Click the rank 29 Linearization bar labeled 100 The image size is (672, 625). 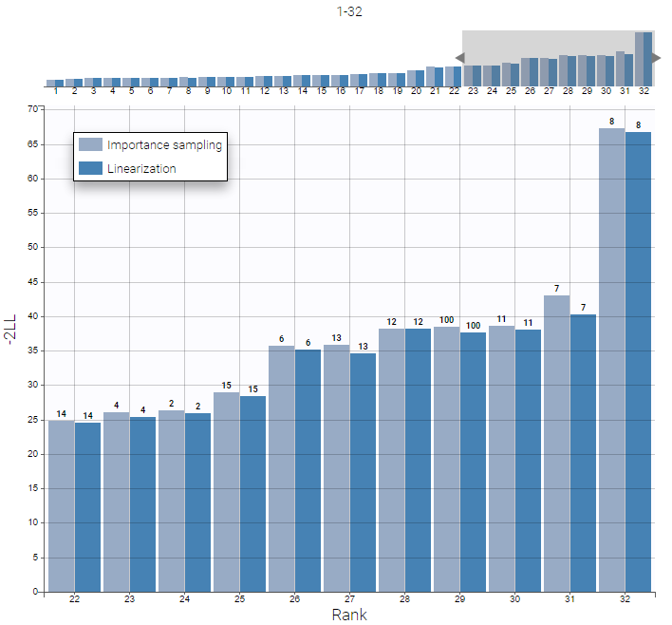[474, 462]
